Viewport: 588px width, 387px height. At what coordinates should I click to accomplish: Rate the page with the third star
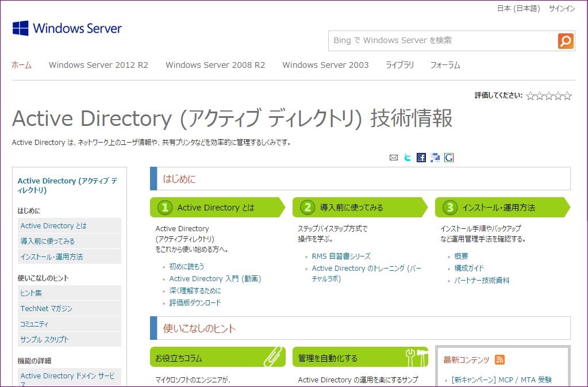click(x=549, y=96)
